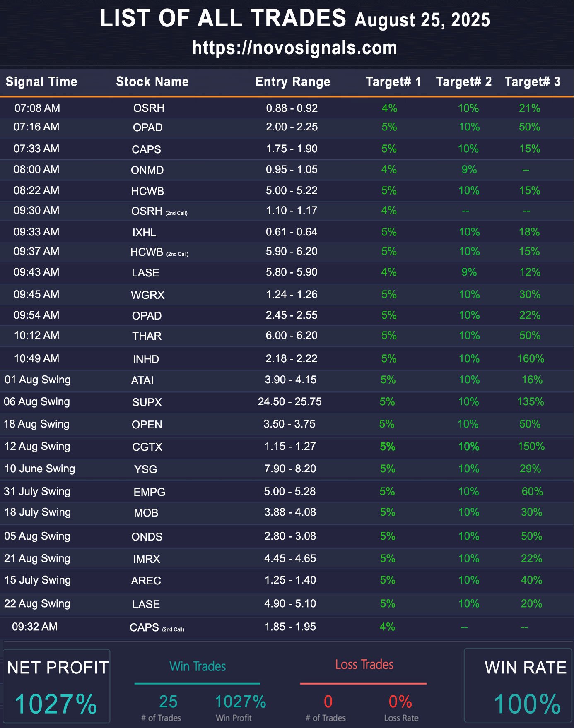Select the 0% Loss Rate figure
The height and width of the screenshot is (728, 574).
coord(400,702)
